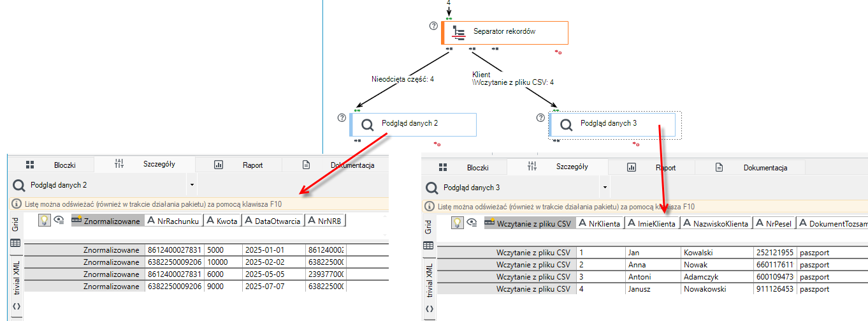This screenshot has height=321, width=868.
Task: Click the connection label Nieodcięta część: 4
Action: pos(403,80)
